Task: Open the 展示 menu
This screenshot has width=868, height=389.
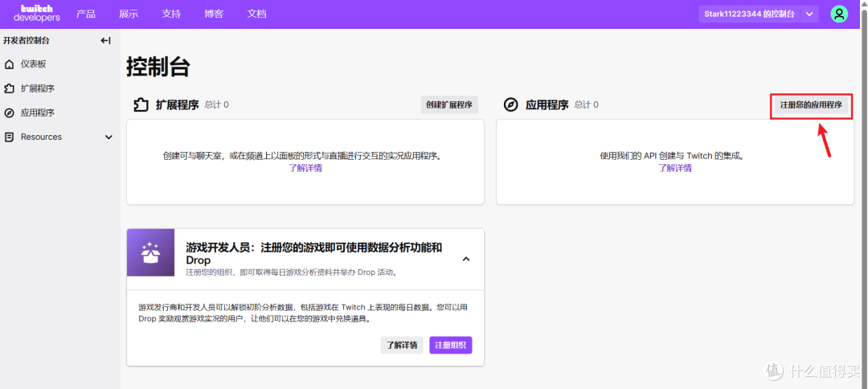Action: click(x=129, y=14)
